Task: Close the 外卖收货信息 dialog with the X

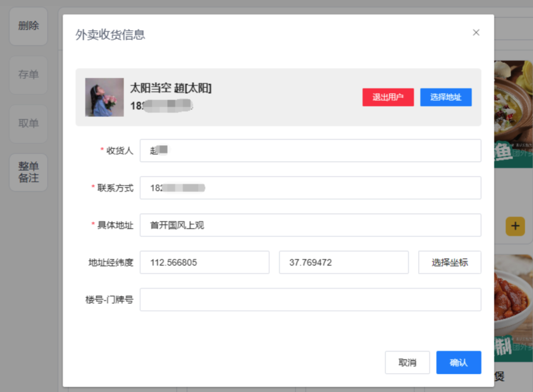Action: tap(476, 32)
